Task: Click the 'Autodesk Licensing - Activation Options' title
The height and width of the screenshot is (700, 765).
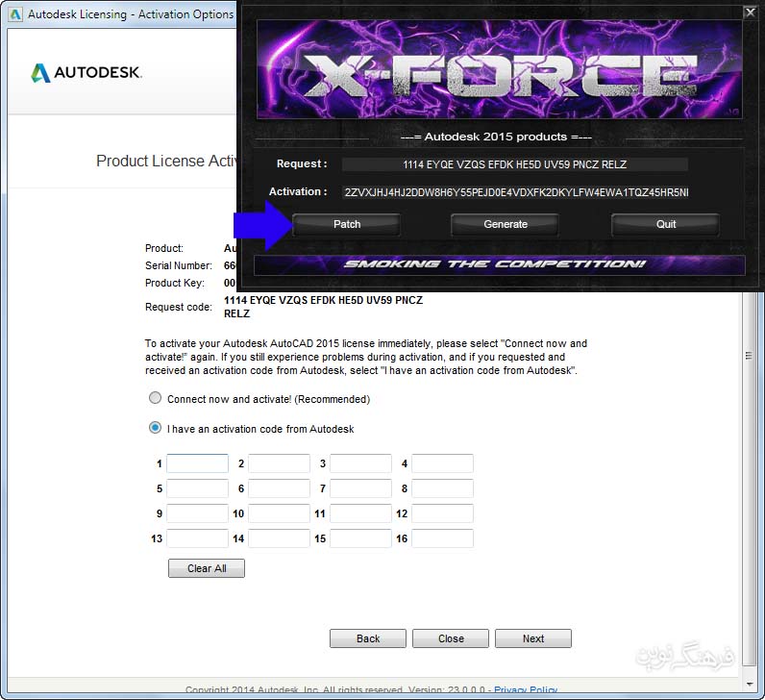Action: coord(131,14)
